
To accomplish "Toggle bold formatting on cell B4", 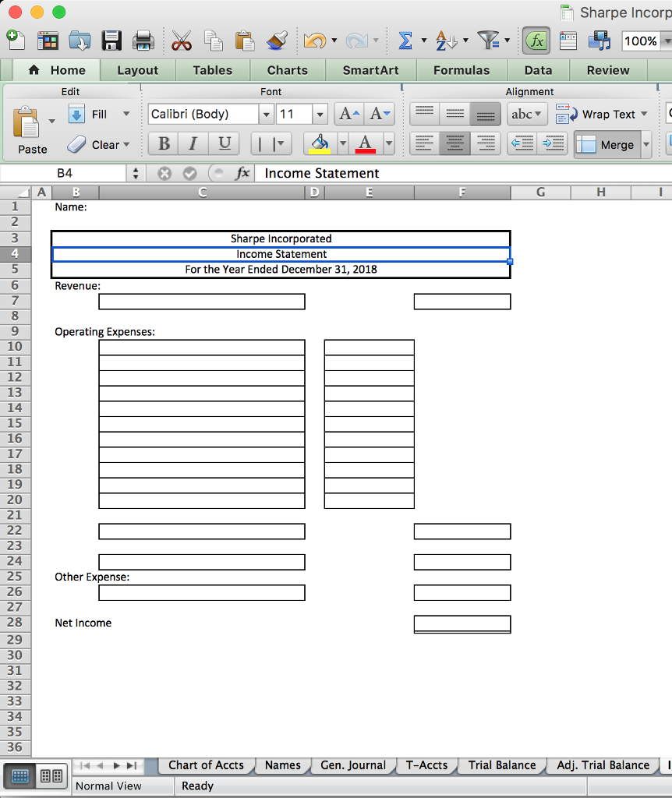I will click(162, 143).
